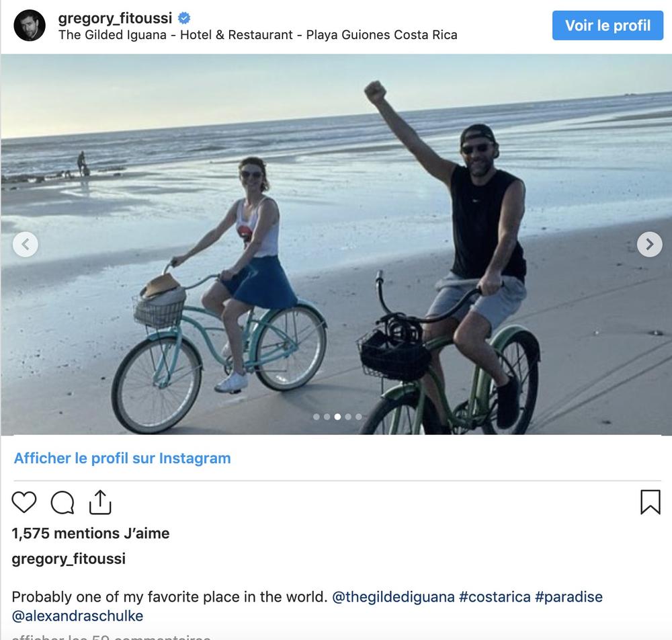This screenshot has width=672, height=640.
Task: Click the share upload arrow icon
Action: pos(99,502)
